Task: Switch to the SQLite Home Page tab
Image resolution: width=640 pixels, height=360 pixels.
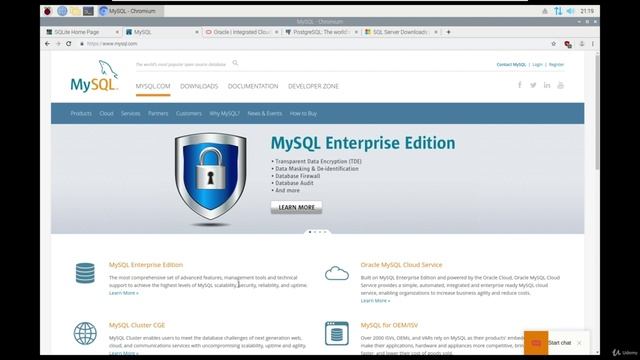Action: (x=78, y=32)
